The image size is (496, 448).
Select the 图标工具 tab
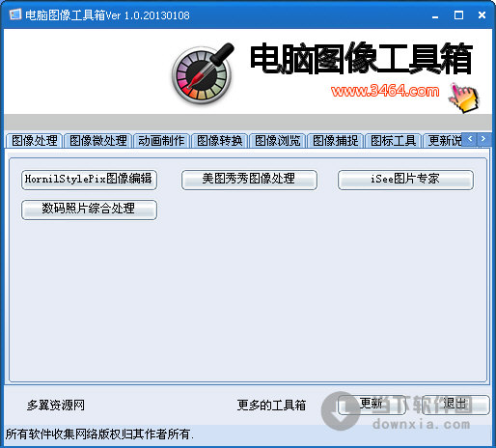394,141
